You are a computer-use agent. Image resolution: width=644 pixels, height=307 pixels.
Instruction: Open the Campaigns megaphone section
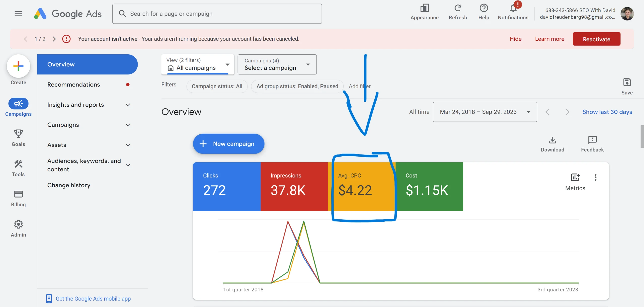pyautogui.click(x=18, y=107)
